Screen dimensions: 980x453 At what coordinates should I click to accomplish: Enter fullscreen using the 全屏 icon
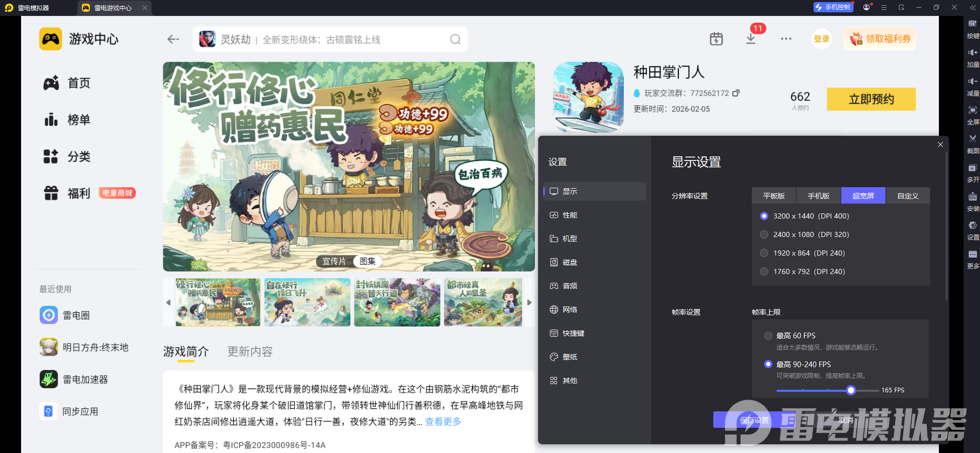972,115
